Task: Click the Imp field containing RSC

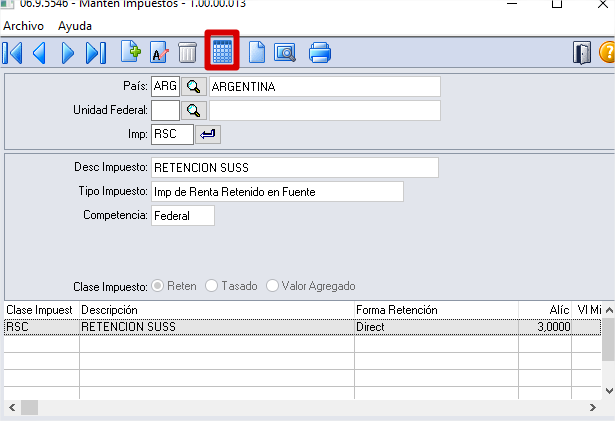Action: pos(172,134)
